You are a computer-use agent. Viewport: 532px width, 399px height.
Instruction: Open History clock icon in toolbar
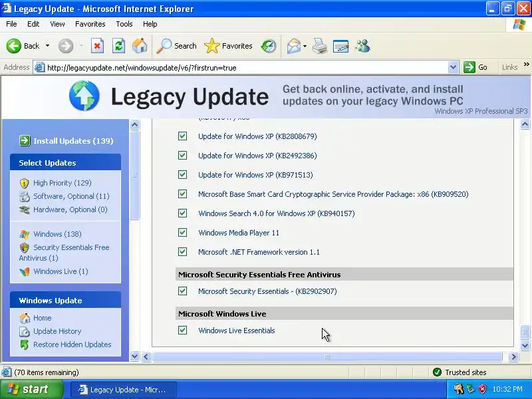269,46
